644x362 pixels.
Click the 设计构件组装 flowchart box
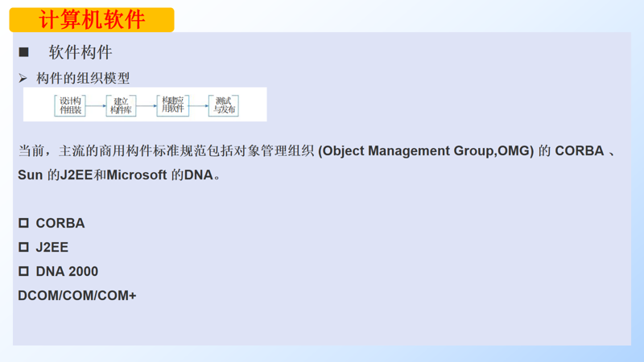point(70,105)
